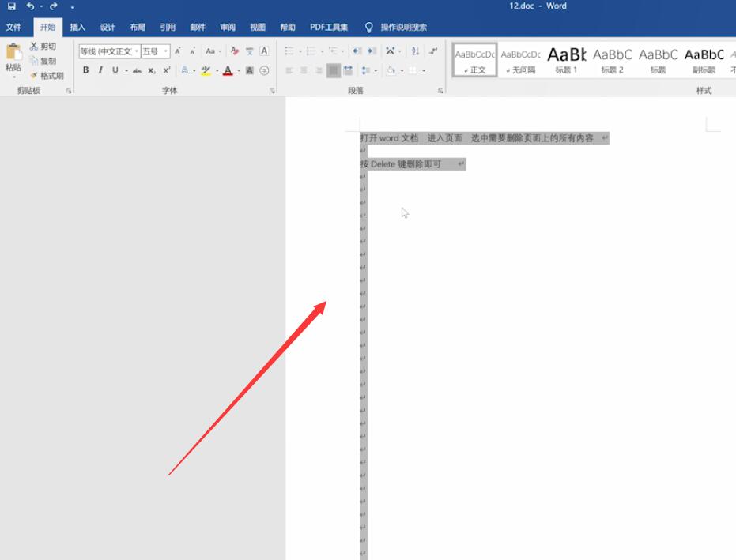Open the 视图 (View) tab
Image resolution: width=736 pixels, height=560 pixels.
click(258, 27)
